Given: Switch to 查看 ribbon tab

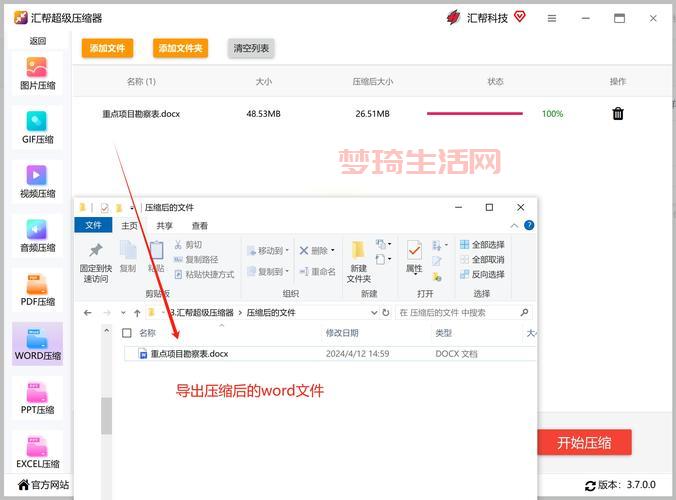Looking at the screenshot, I should [200, 225].
